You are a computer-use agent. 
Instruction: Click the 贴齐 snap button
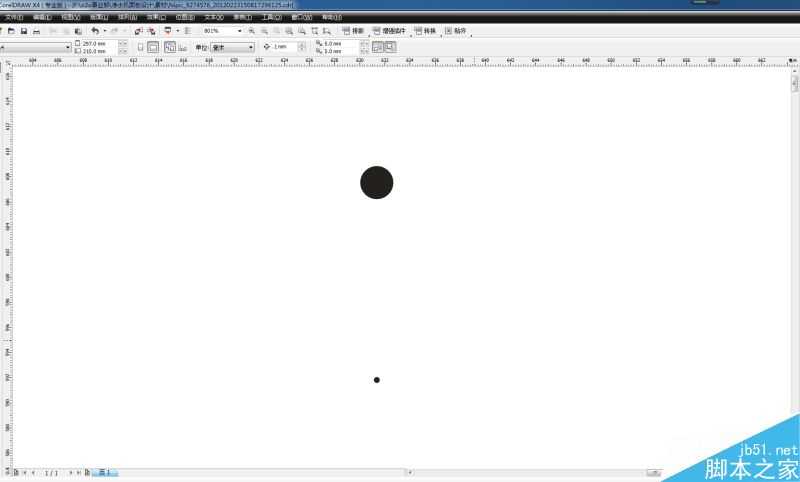point(456,31)
